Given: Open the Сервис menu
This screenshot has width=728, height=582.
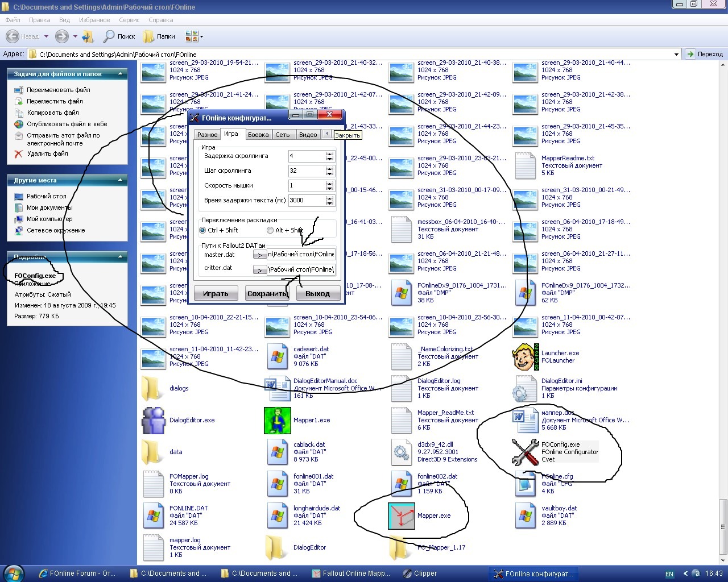Looking at the screenshot, I should click(129, 20).
